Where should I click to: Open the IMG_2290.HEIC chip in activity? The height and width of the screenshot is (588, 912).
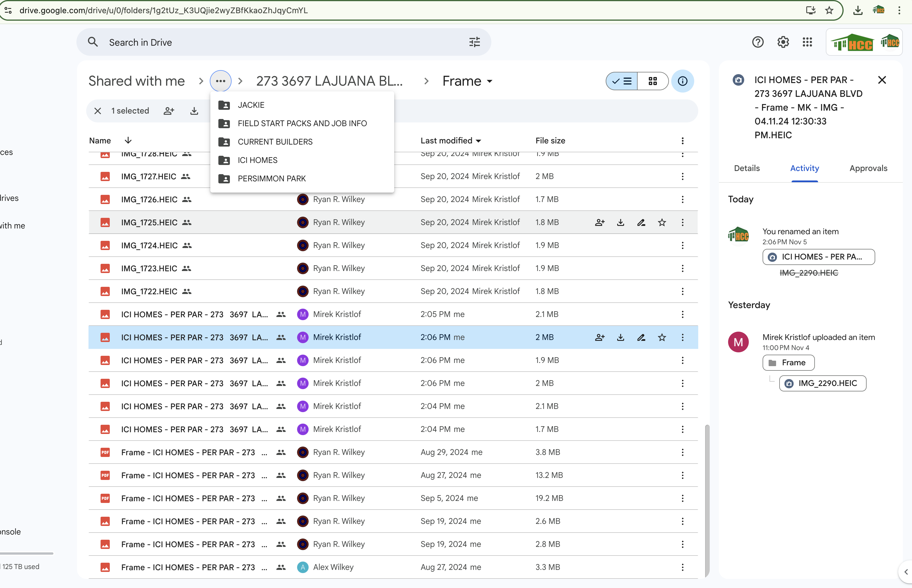click(x=823, y=383)
